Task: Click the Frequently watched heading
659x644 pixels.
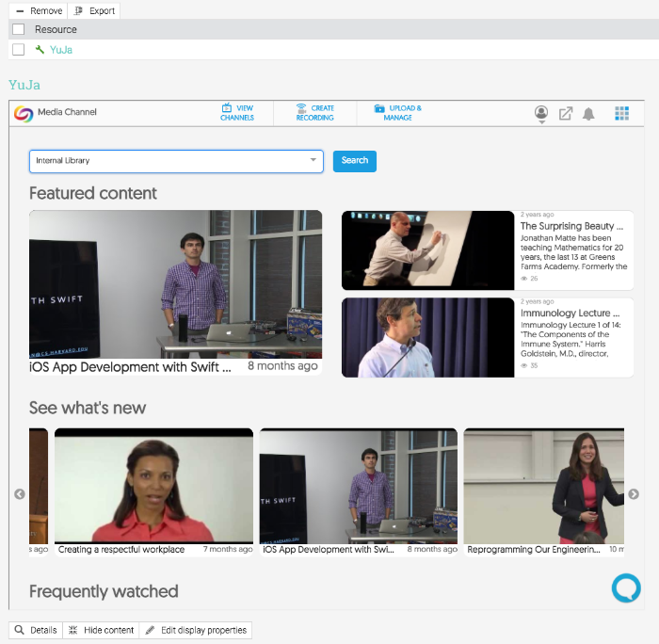Action: (104, 591)
